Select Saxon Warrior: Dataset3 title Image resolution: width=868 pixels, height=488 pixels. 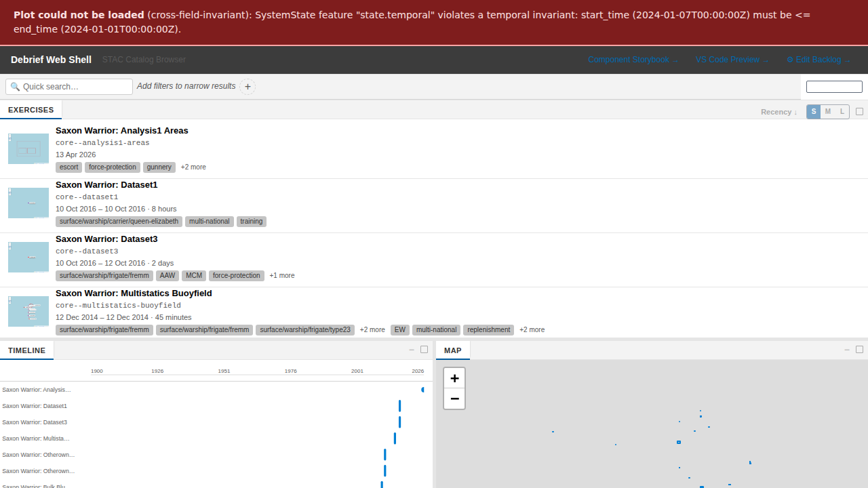106,239
